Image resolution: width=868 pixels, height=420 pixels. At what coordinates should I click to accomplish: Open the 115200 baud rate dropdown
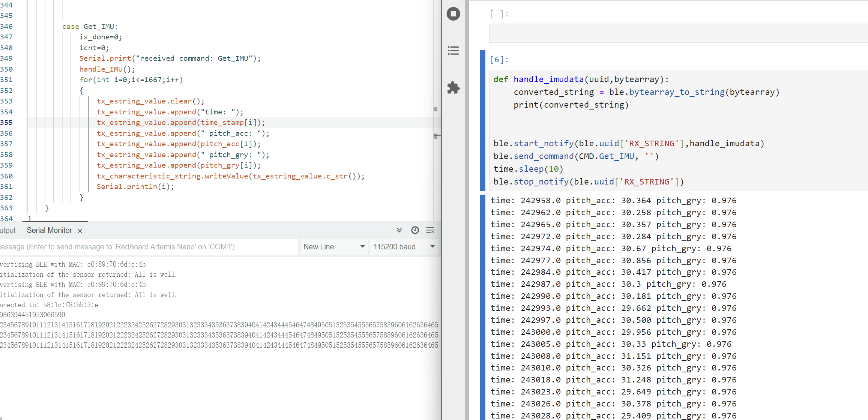404,247
